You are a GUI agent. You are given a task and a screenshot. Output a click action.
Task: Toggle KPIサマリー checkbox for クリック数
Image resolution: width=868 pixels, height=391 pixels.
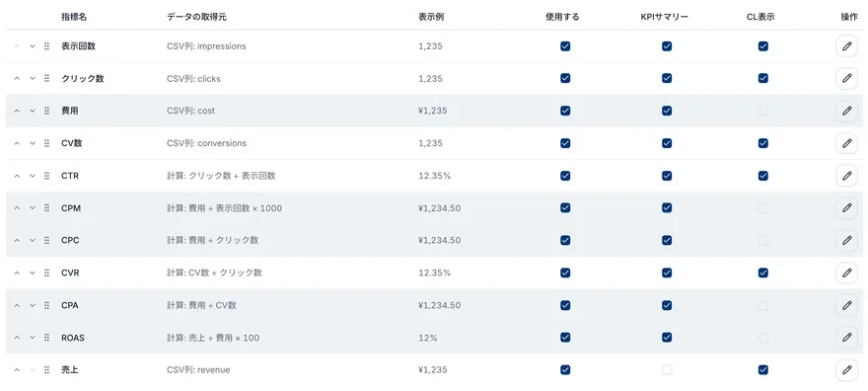pos(667,79)
